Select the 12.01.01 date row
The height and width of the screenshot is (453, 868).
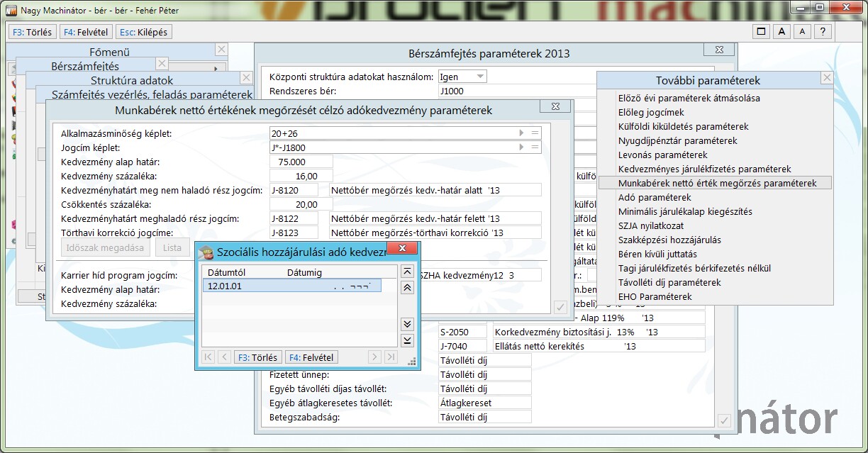pyautogui.click(x=292, y=286)
